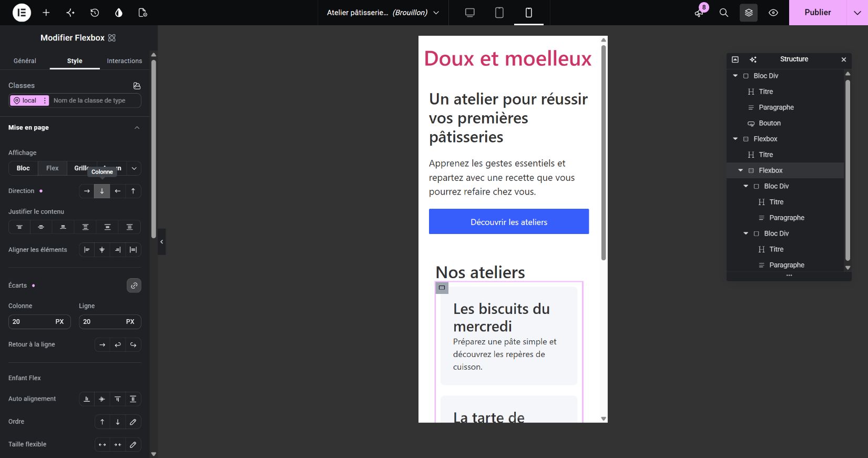Toggle the Structure layers icon in top bar
The height and width of the screenshot is (458, 868).
[x=749, y=13]
